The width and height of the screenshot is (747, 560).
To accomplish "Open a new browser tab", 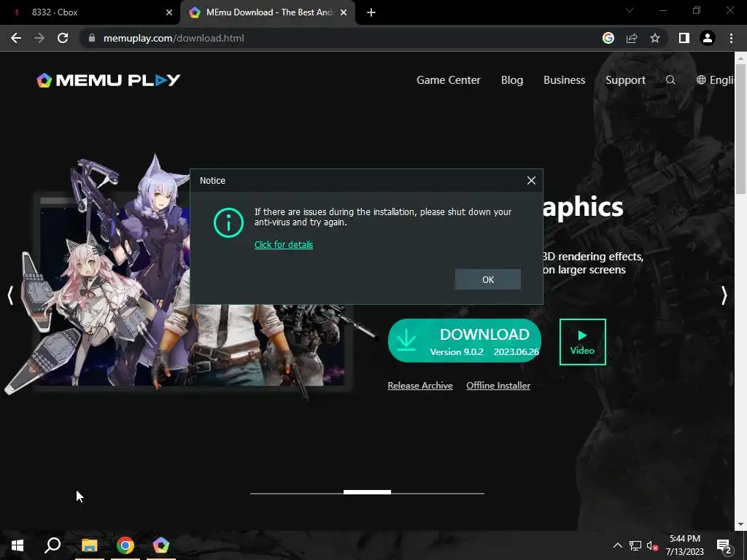I will (371, 12).
